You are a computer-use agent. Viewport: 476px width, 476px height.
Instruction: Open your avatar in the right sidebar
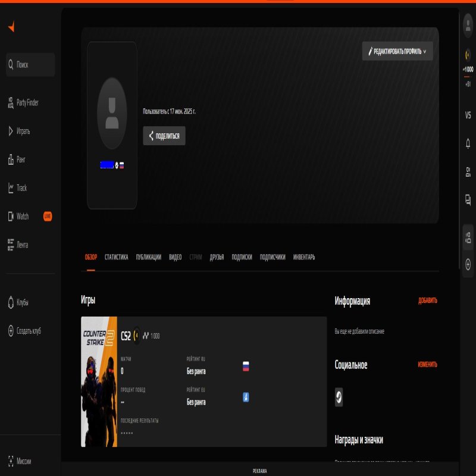coord(468,26)
